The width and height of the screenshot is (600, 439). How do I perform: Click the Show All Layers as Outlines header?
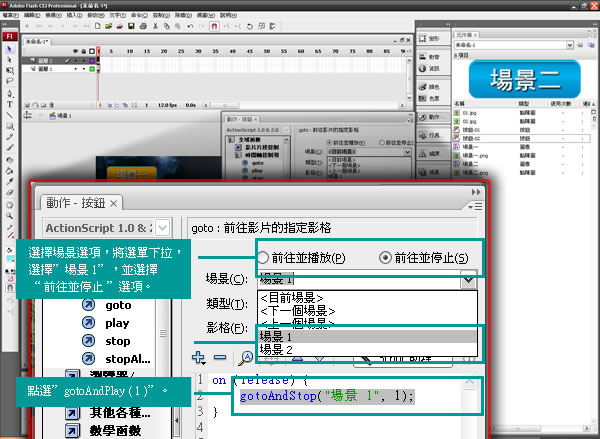[92, 51]
